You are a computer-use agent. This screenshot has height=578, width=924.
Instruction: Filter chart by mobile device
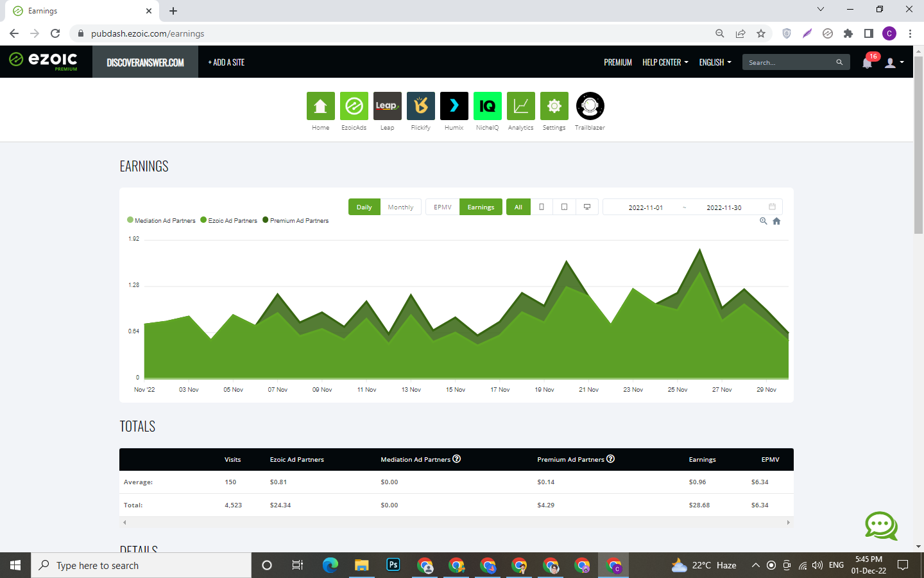pos(542,207)
